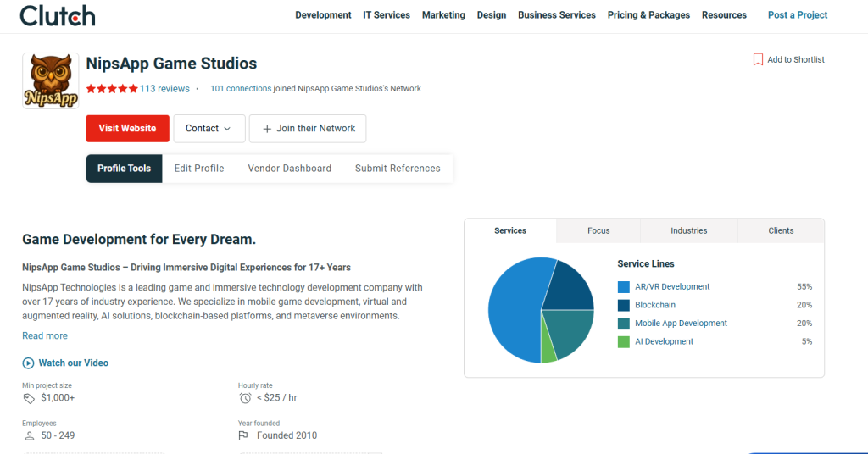This screenshot has width=868, height=454.
Task: Open Pricing & Packages menu
Action: pyautogui.click(x=648, y=15)
